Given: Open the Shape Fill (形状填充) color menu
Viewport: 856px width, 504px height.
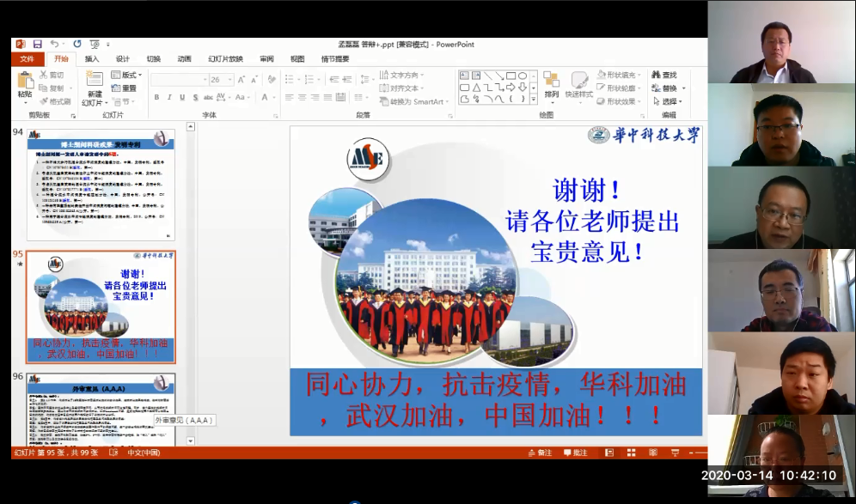Looking at the screenshot, I should click(x=617, y=75).
